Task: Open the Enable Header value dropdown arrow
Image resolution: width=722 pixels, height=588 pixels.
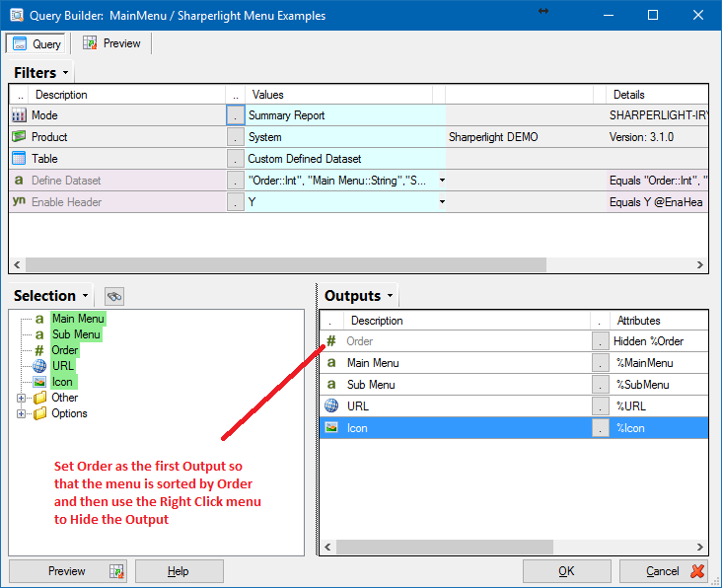Action: 442,201
